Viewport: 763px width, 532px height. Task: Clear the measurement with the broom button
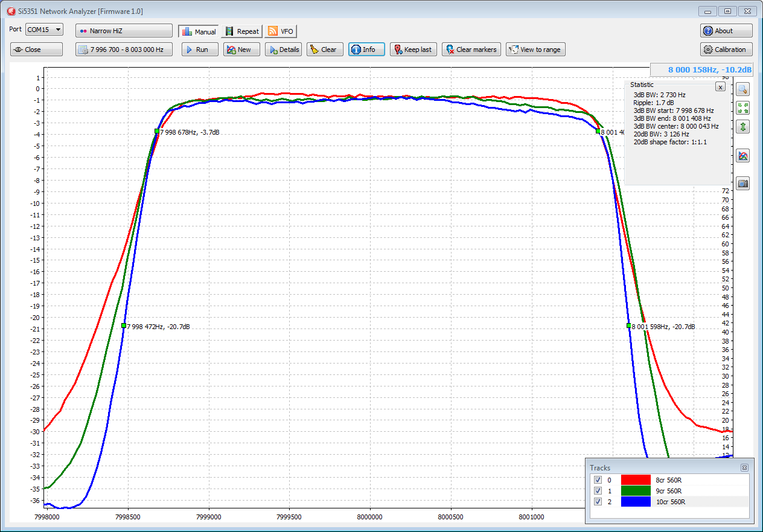pos(325,50)
